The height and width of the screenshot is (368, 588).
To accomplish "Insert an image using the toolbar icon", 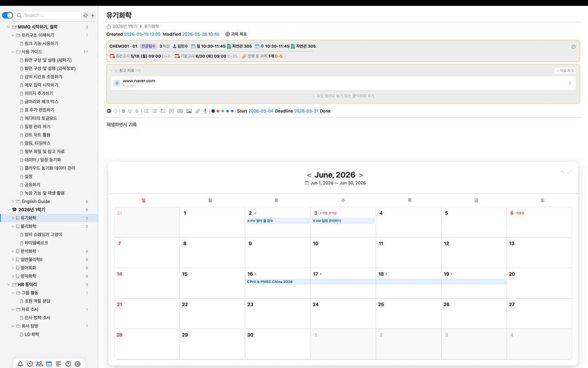I will [189, 111].
